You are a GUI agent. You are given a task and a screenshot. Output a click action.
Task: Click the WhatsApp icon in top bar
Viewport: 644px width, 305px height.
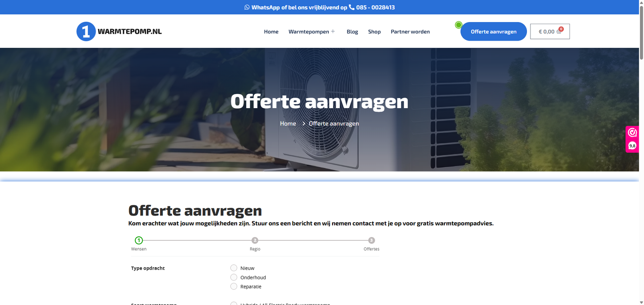point(247,7)
